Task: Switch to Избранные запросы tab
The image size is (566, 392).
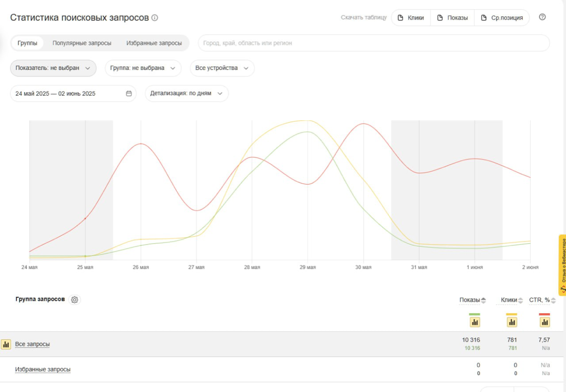Action: [154, 43]
